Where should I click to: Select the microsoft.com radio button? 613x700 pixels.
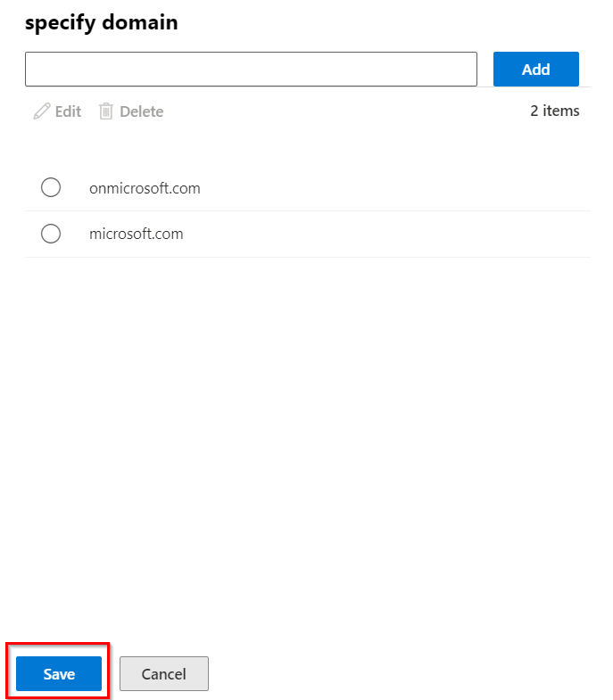coord(51,234)
